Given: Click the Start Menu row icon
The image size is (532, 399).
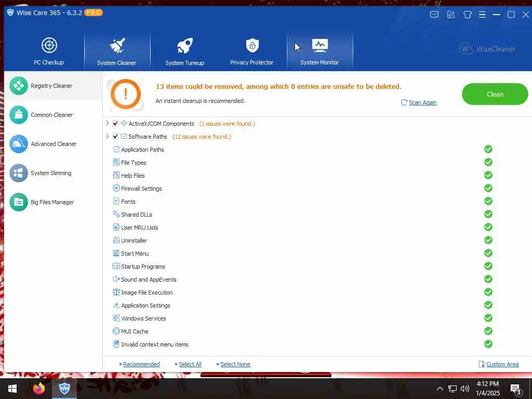Looking at the screenshot, I should pos(116,253).
